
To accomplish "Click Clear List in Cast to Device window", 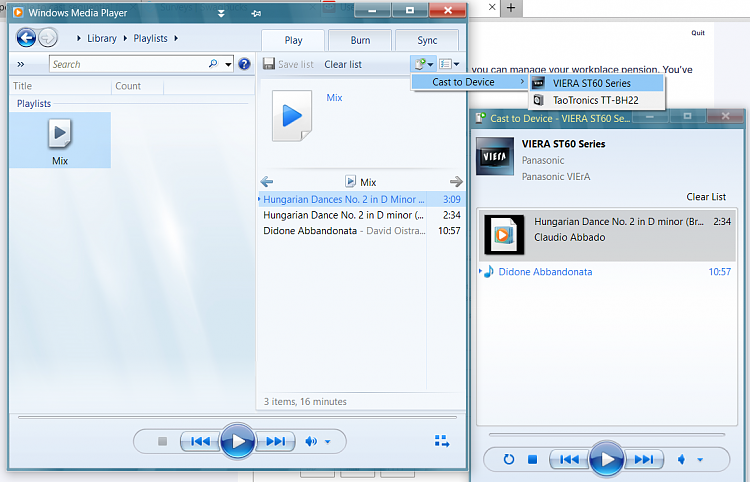I will [x=705, y=197].
